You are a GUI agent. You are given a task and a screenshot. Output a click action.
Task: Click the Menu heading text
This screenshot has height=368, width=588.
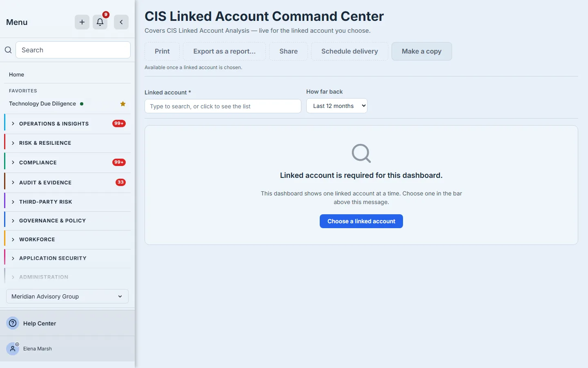pyautogui.click(x=17, y=22)
